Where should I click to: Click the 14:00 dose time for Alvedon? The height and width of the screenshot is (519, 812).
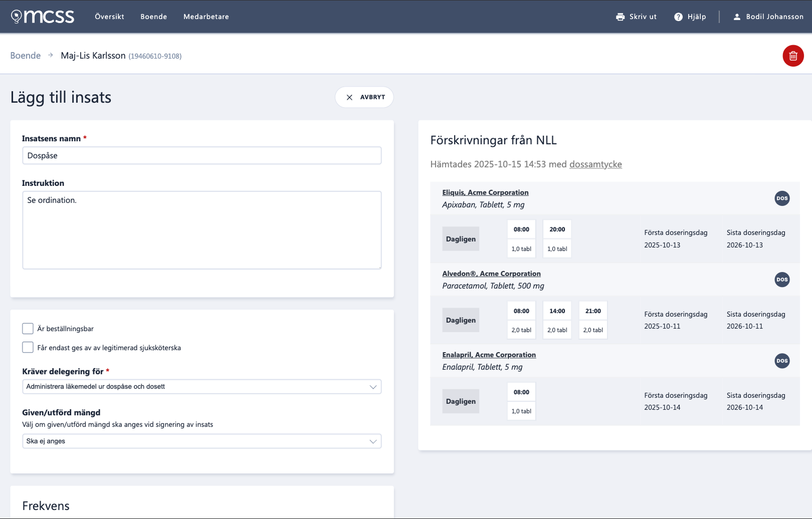(557, 311)
